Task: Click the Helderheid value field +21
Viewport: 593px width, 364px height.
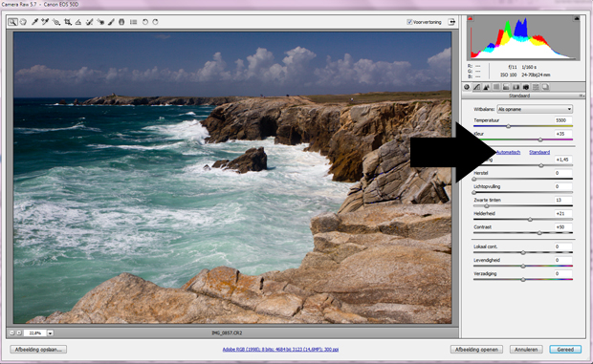Action: (562, 213)
